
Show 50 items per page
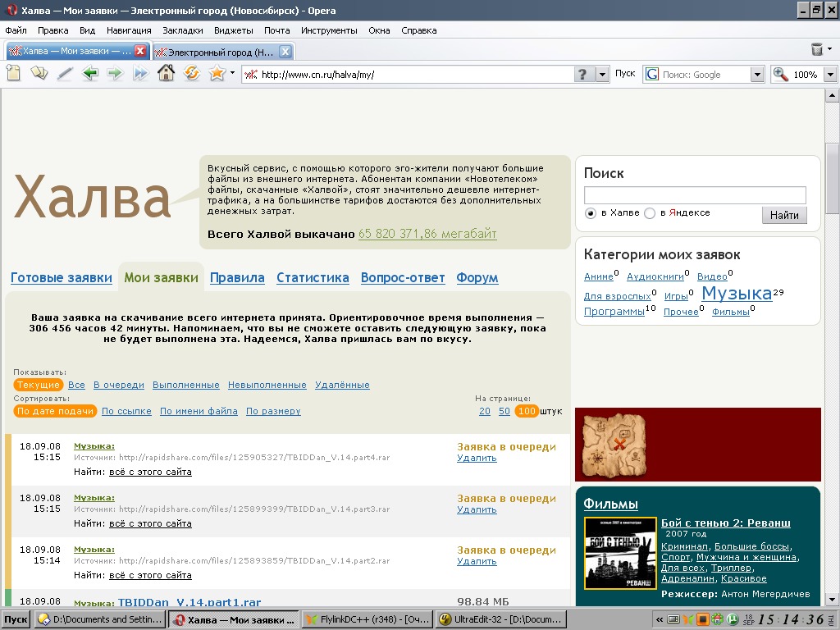504,411
